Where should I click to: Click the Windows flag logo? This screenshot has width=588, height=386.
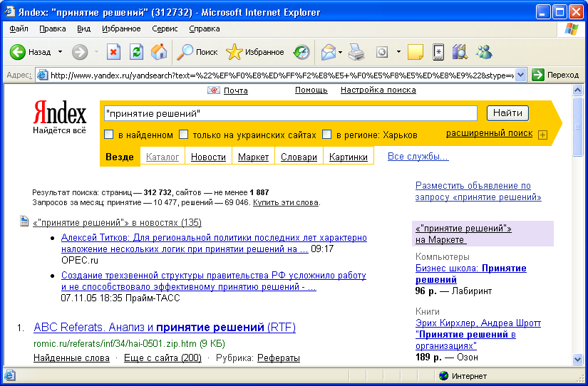coord(571,29)
